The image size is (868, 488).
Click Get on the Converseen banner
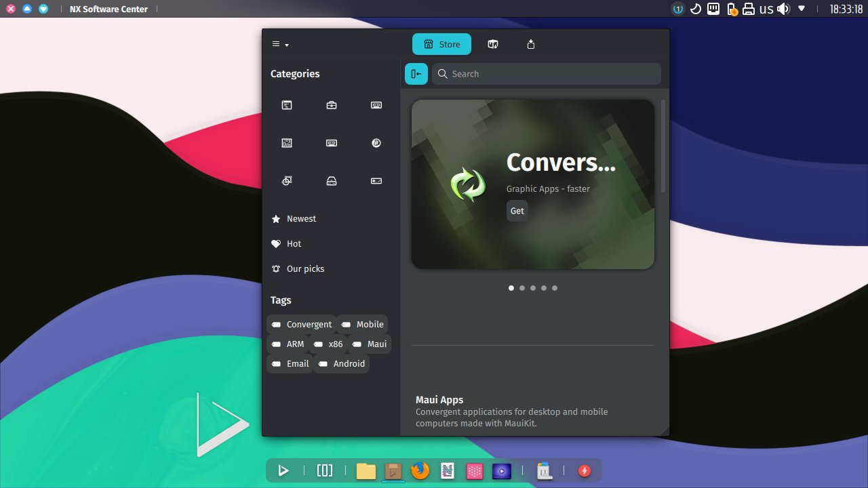[x=517, y=211]
